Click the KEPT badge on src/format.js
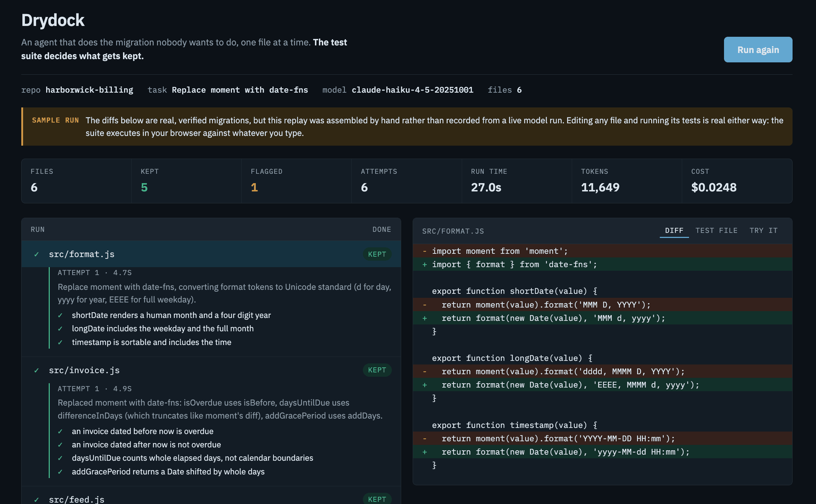Image resolution: width=816 pixels, height=504 pixels. 377,254
